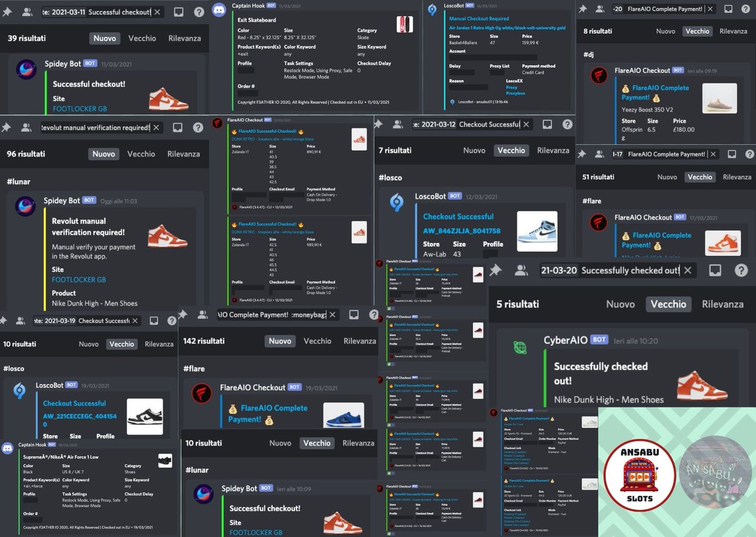
Task: Clear the 'Successfully checked out!' search
Action: click(688, 270)
